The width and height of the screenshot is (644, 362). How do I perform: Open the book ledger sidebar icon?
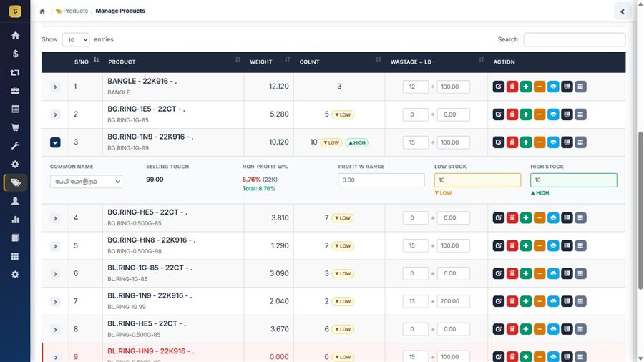click(x=15, y=238)
